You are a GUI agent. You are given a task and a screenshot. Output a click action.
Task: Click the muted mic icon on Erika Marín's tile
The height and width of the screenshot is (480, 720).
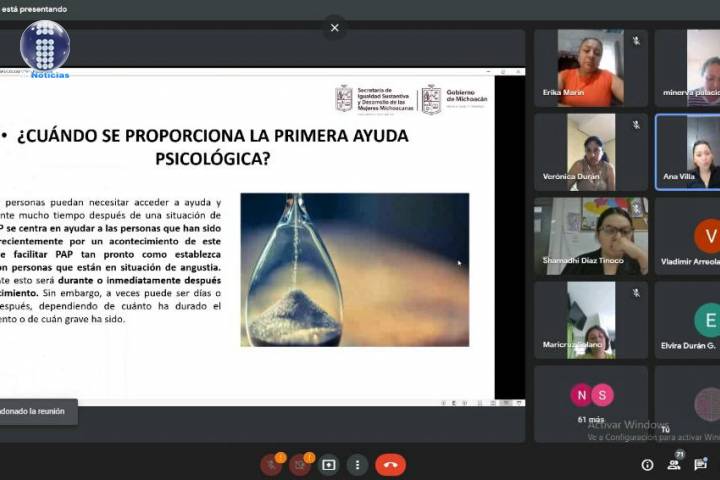636,41
